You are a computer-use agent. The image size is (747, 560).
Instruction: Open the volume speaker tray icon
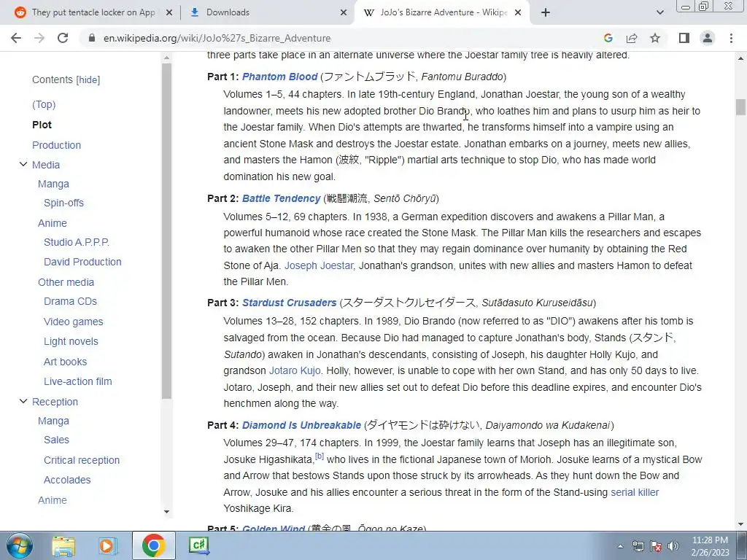tap(673, 546)
